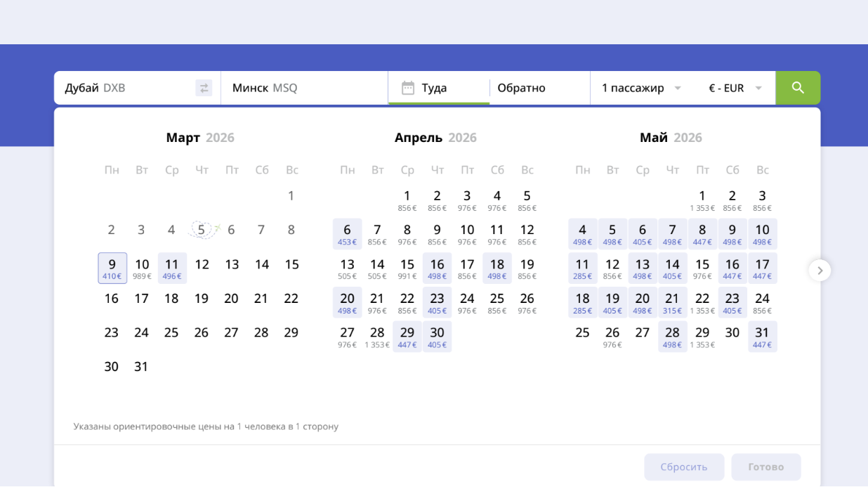Choose March 11 priced at 496€
This screenshot has width=868, height=492.
(172, 268)
